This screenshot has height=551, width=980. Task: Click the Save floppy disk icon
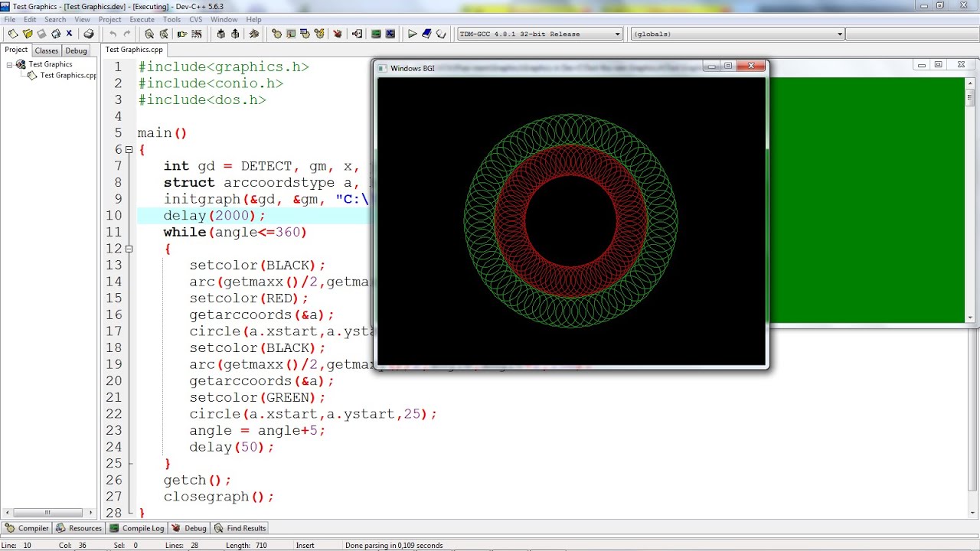point(41,34)
